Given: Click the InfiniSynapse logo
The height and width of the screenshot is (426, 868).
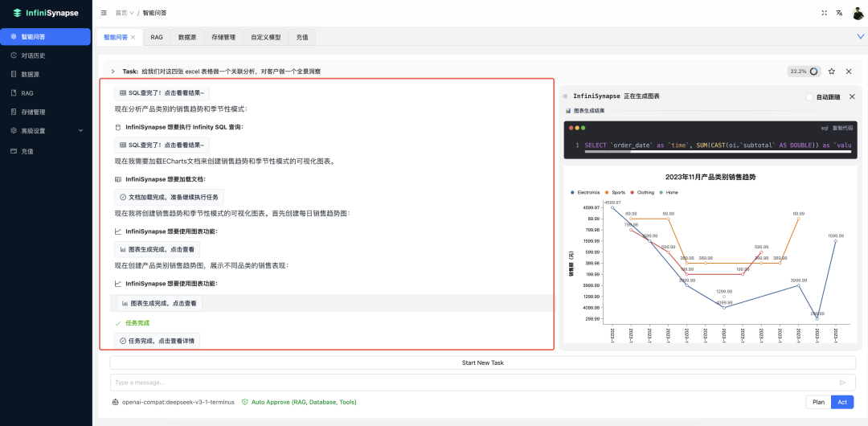Looking at the screenshot, I should pos(45,13).
